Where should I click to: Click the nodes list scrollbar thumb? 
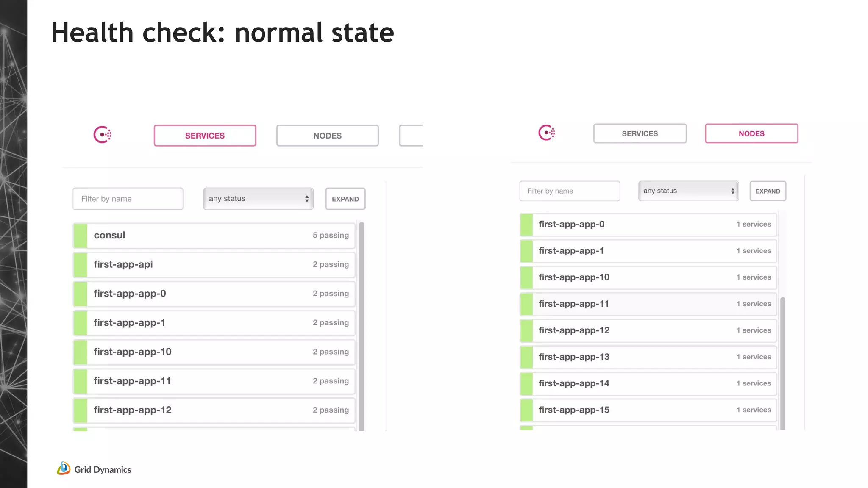tap(782, 363)
